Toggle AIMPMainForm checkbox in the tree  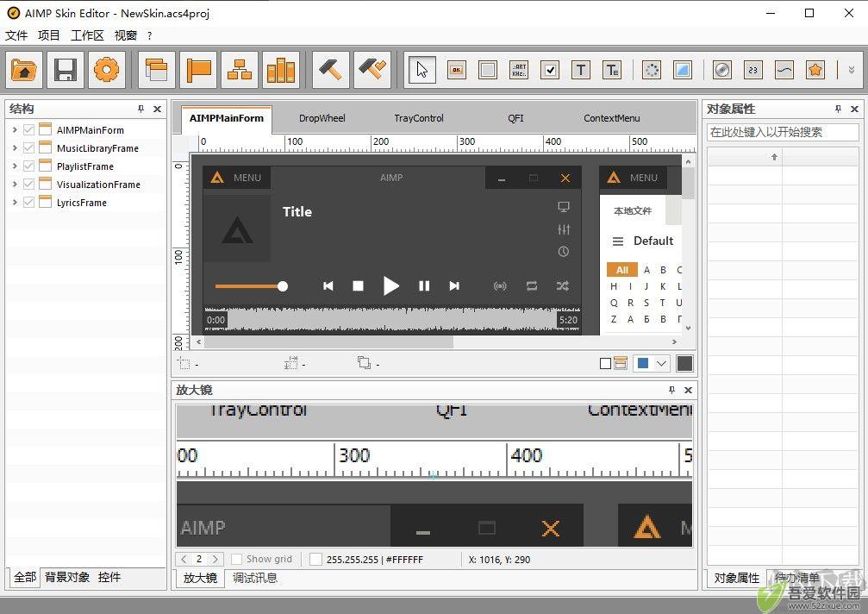point(28,130)
